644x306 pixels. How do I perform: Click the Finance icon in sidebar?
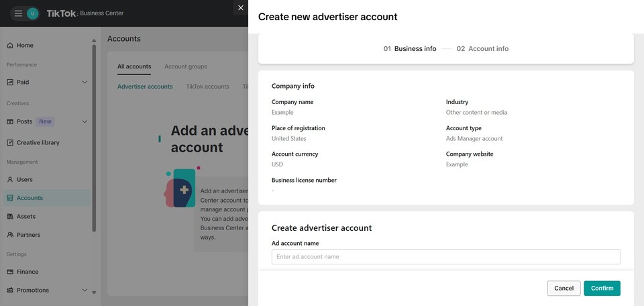pos(10,272)
